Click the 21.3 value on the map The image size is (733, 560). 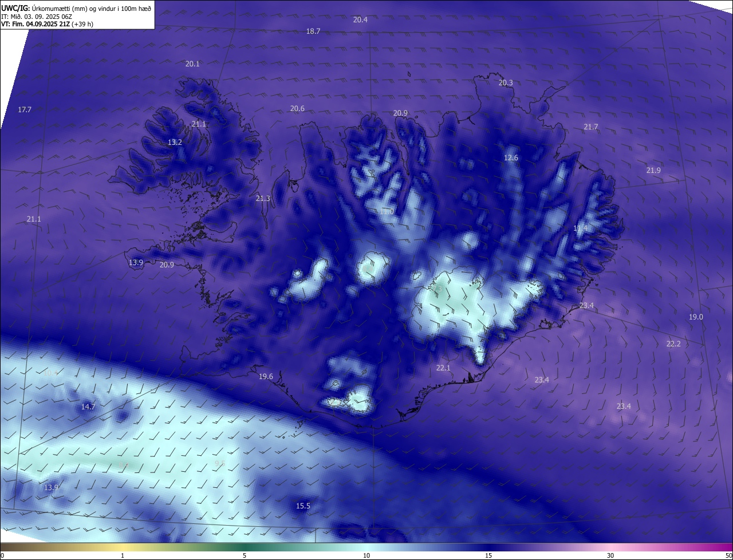click(x=263, y=199)
